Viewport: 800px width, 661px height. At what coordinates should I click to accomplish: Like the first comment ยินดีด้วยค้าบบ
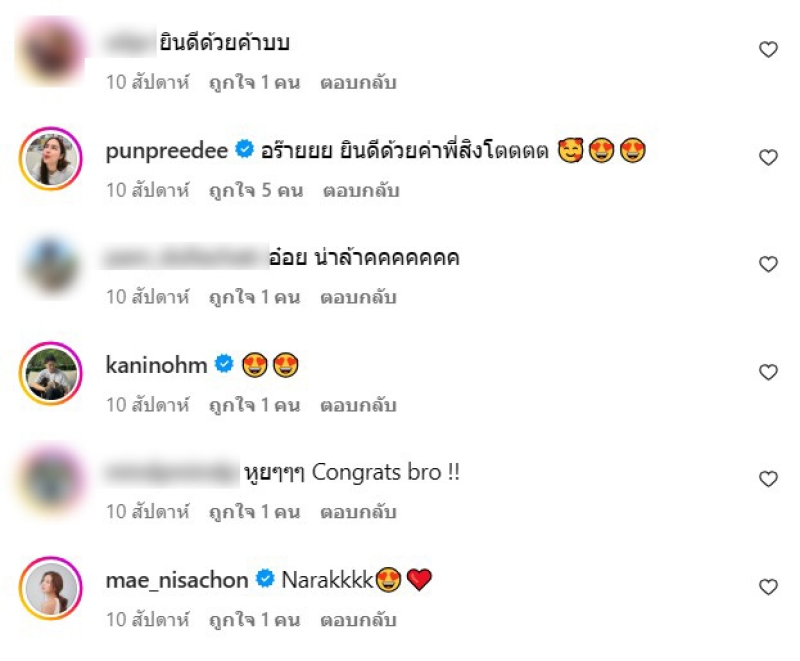coord(768,49)
